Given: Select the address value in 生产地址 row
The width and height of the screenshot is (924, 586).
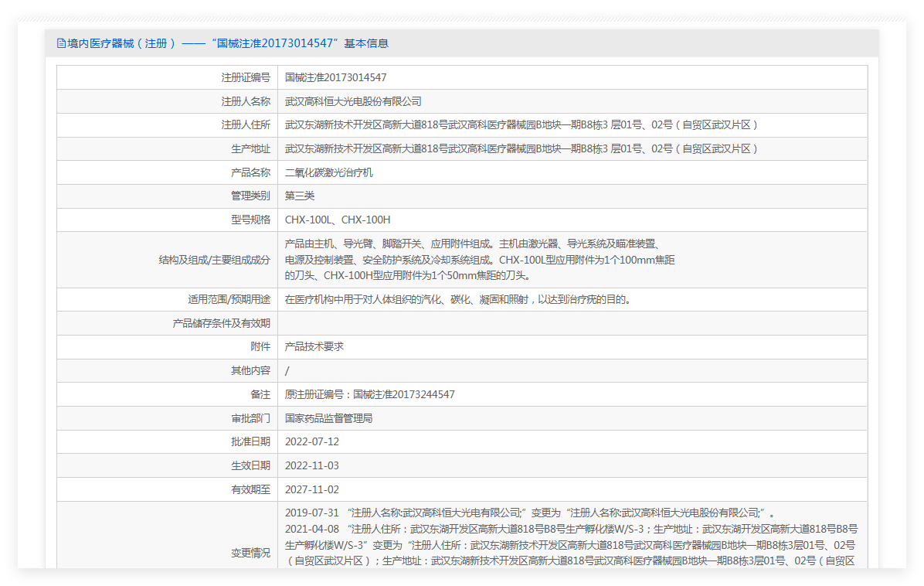Looking at the screenshot, I should point(521,148).
